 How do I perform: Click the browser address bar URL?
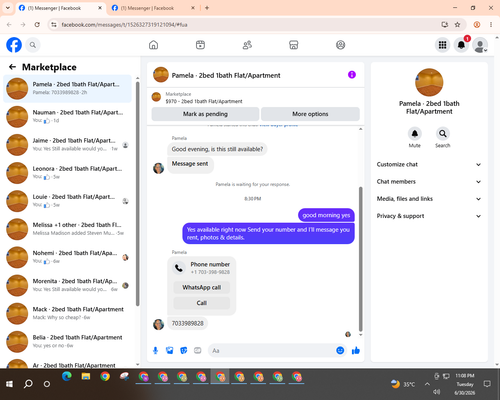coord(124,25)
